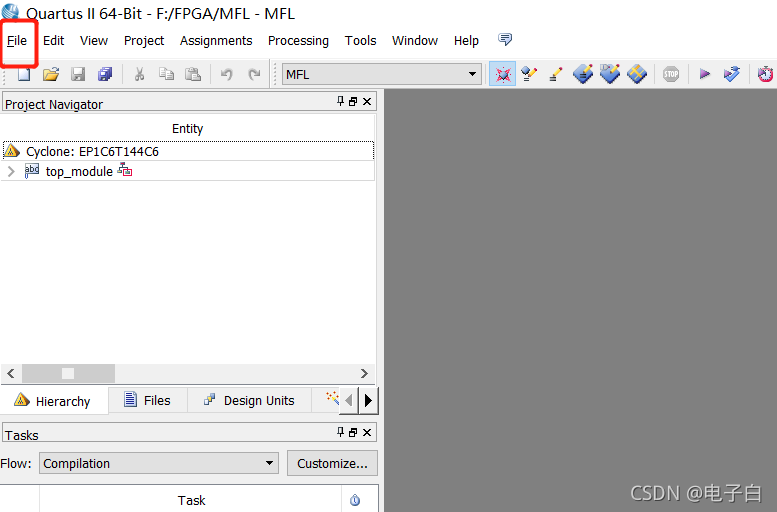Click the tab strip left arrow
777x512 pixels.
(x=349, y=400)
